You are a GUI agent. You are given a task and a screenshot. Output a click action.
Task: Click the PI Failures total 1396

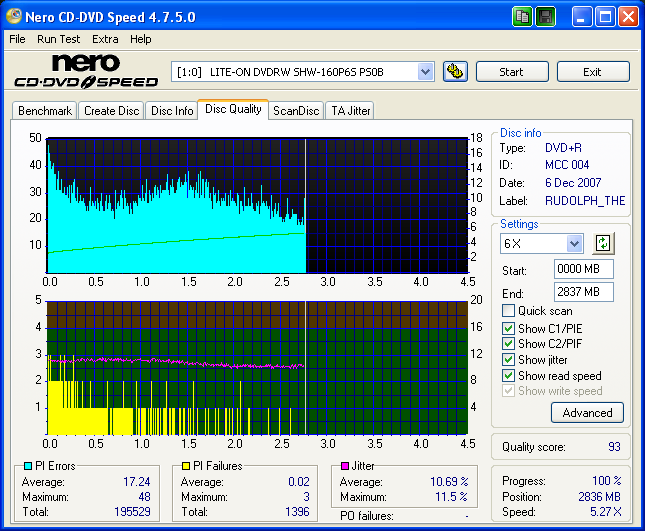click(297, 512)
